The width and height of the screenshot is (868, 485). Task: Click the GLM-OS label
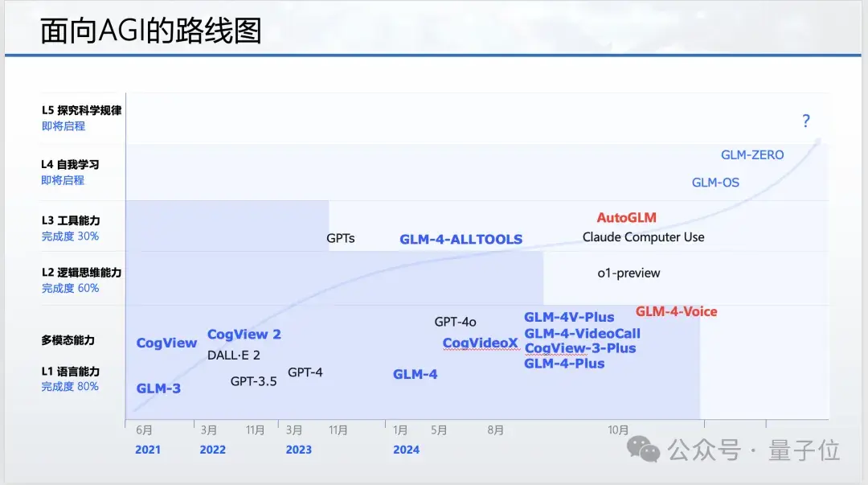(715, 183)
